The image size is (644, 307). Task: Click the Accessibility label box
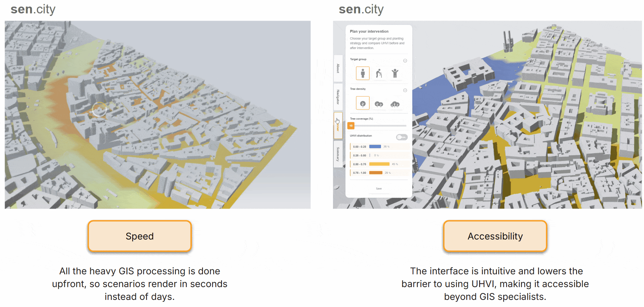(x=495, y=236)
